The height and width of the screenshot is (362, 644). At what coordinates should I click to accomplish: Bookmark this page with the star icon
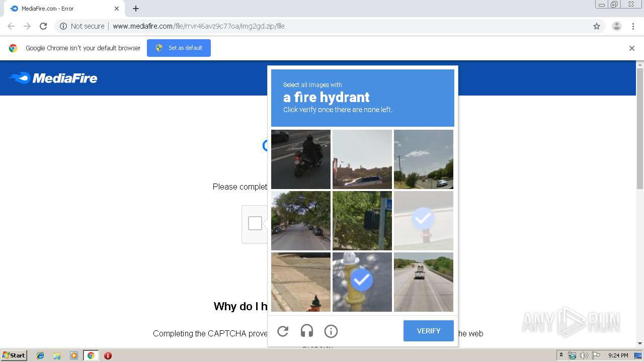(x=597, y=26)
